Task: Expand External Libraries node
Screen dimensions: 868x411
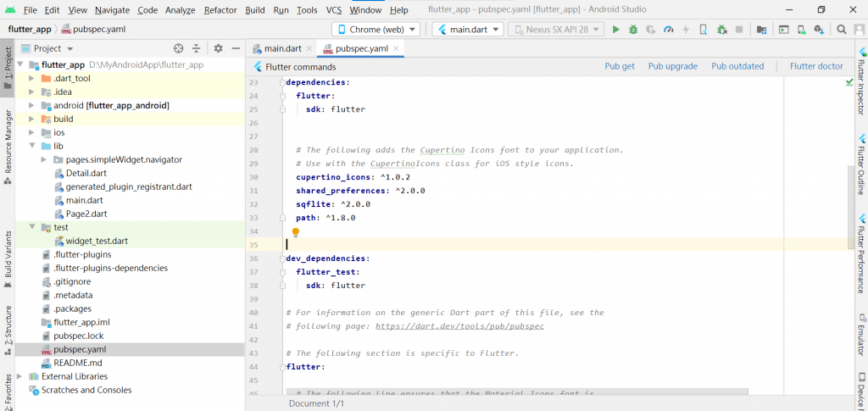Action: click(19, 377)
